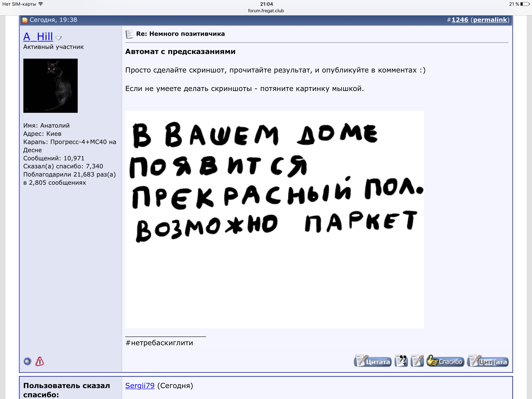This screenshot has height=399, width=532.
Task: Click the report post warning triangle
Action: (x=40, y=361)
